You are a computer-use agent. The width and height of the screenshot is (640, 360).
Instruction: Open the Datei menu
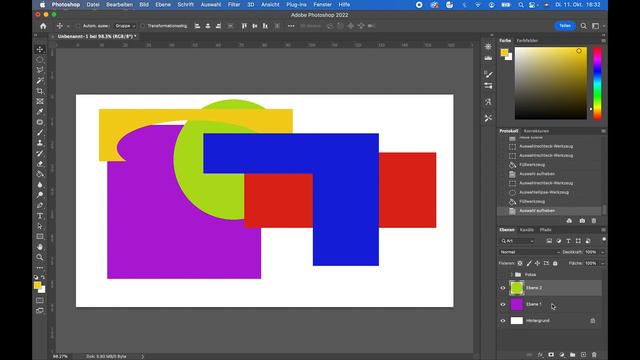point(93,4)
